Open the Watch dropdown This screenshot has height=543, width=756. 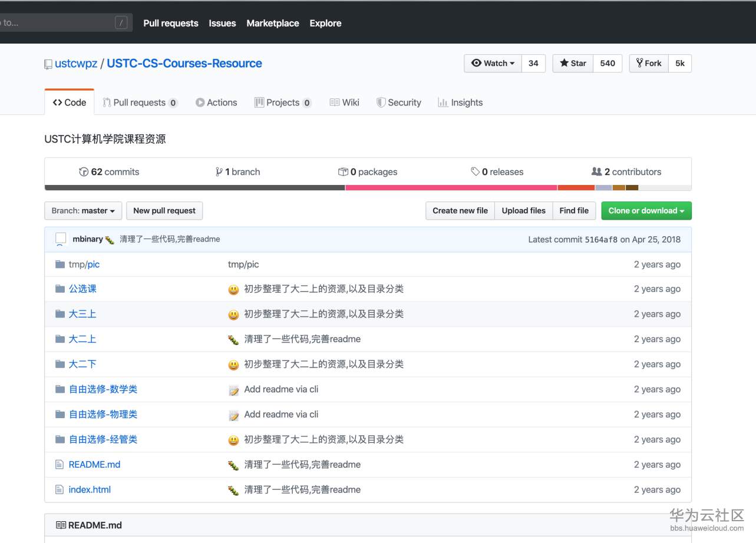(493, 64)
